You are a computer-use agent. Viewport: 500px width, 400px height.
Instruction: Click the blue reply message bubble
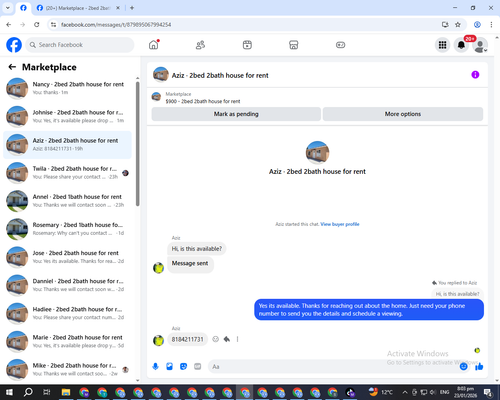click(x=369, y=310)
